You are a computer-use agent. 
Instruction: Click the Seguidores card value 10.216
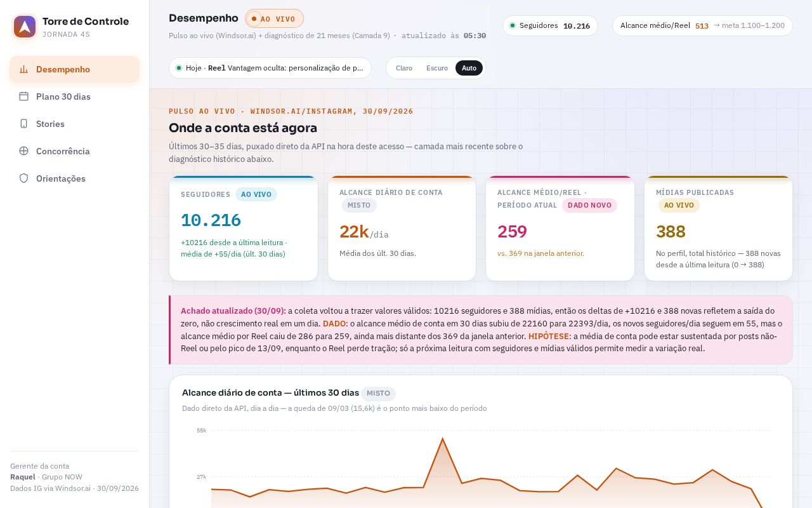tap(211, 220)
